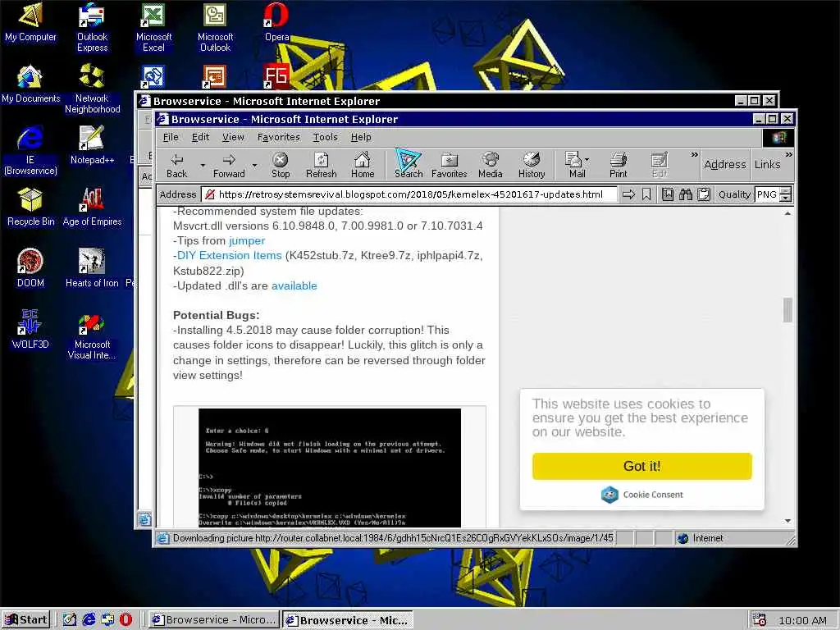The image size is (840, 630).
Task: Show the History pane
Action: tap(532, 164)
